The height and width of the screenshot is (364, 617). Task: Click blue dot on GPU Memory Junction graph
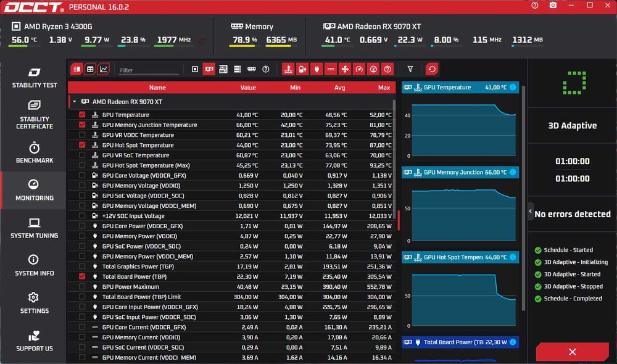(513, 172)
